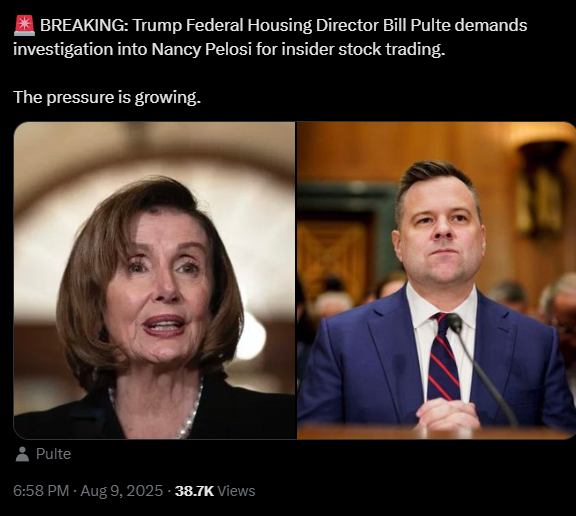
Task: Open the right photo of man in blue suit
Action: point(436,280)
